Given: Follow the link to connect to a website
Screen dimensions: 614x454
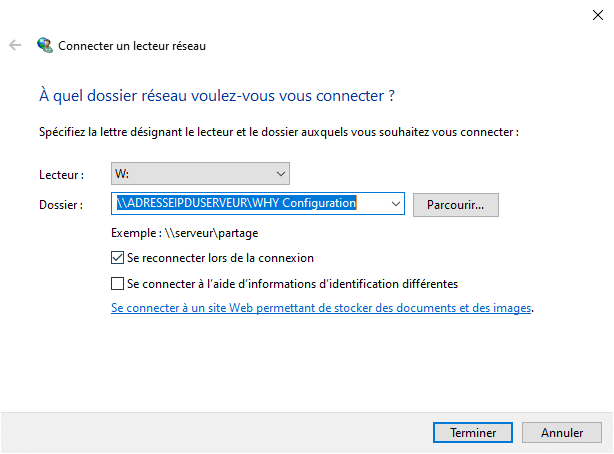Looking at the screenshot, I should (321, 308).
